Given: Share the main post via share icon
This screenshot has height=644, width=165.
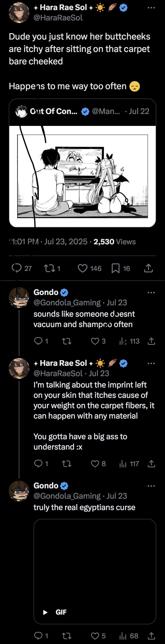Looking at the screenshot, I should [148, 268].
